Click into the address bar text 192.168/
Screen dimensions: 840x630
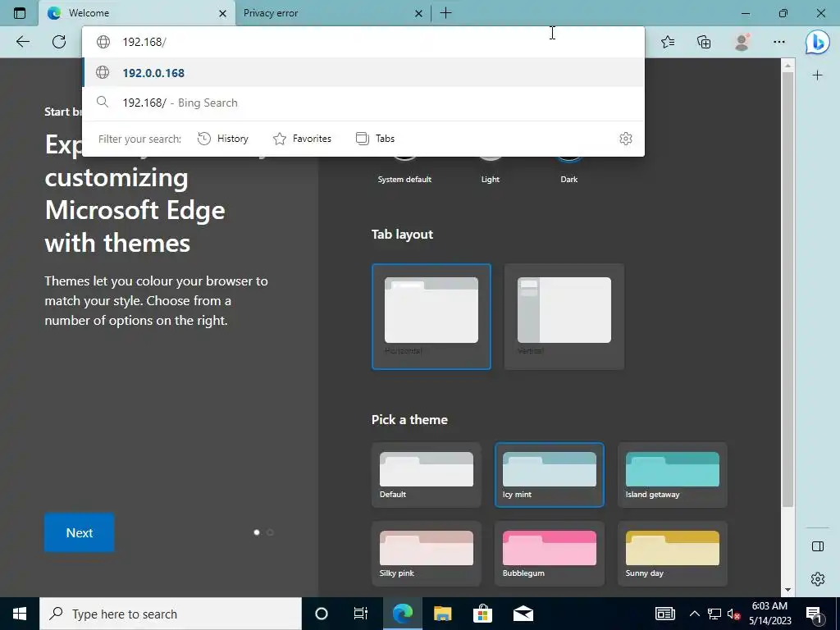click(144, 42)
